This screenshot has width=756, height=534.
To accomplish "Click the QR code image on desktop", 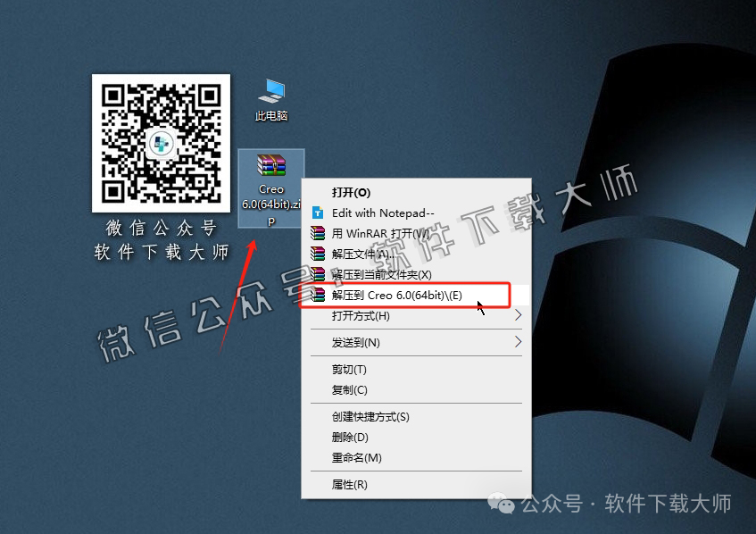I will 161,143.
